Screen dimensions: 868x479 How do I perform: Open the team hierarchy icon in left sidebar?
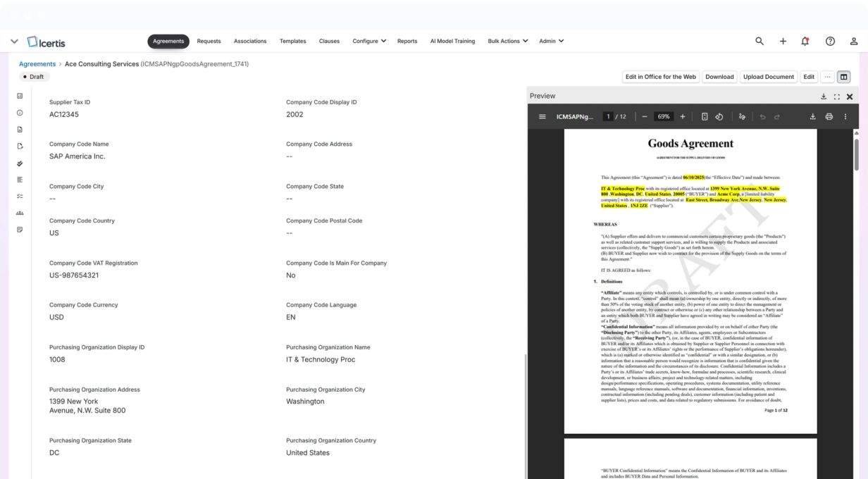pos(20,213)
